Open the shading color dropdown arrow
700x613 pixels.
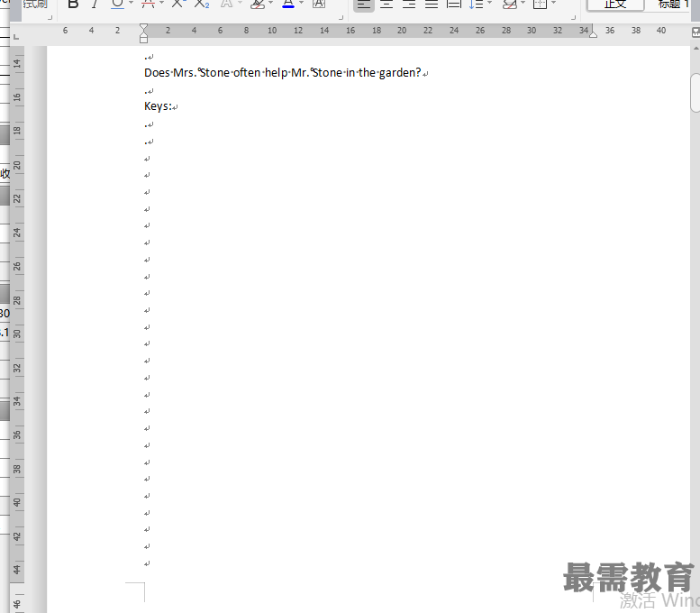point(523,3)
